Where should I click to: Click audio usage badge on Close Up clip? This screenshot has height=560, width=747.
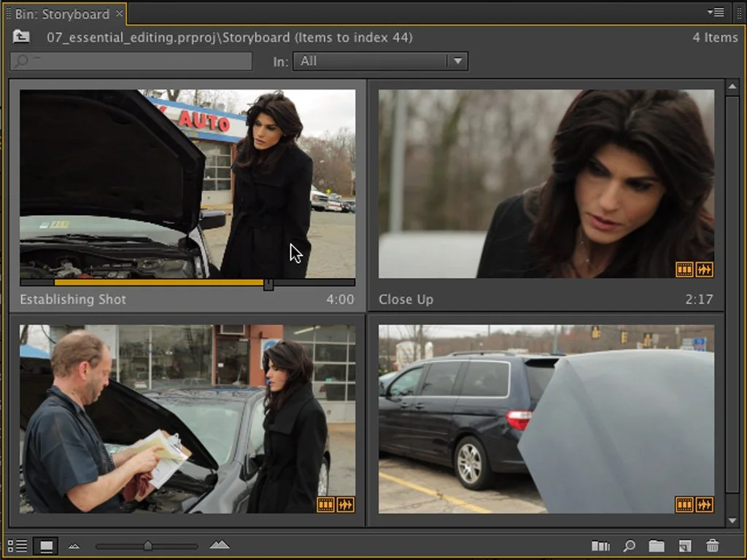[704, 270]
